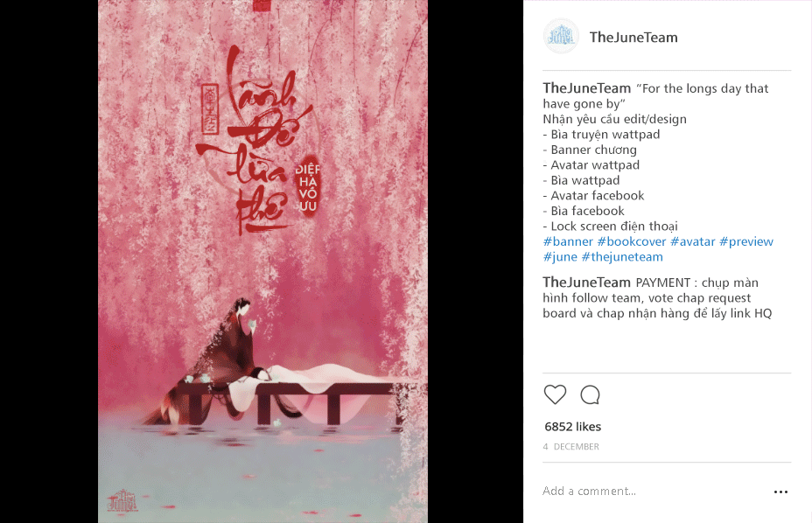Open comments via speech bubble icon

tap(590, 394)
